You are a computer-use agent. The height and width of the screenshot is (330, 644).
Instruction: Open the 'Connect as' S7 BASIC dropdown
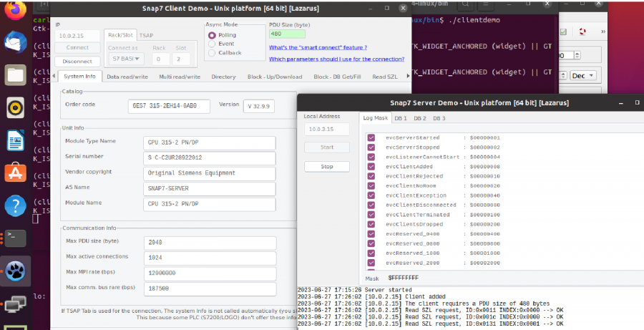(x=126, y=59)
